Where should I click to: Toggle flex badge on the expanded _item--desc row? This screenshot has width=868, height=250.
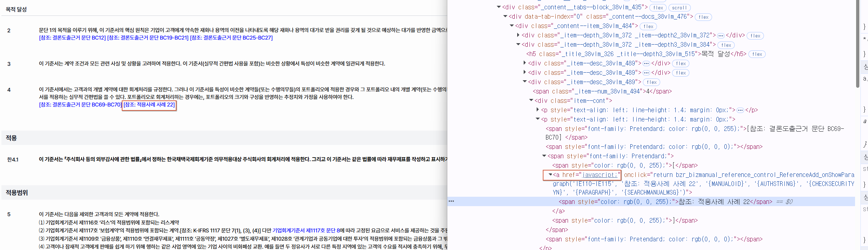[652, 82]
